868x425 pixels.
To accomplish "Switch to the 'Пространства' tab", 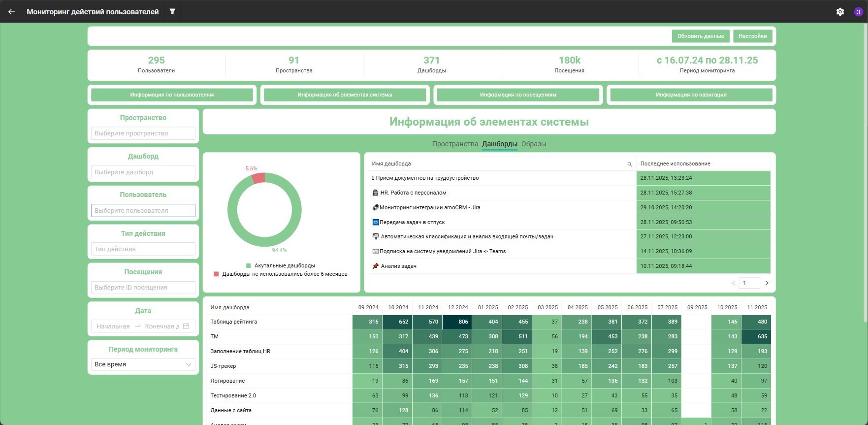I will [x=455, y=144].
